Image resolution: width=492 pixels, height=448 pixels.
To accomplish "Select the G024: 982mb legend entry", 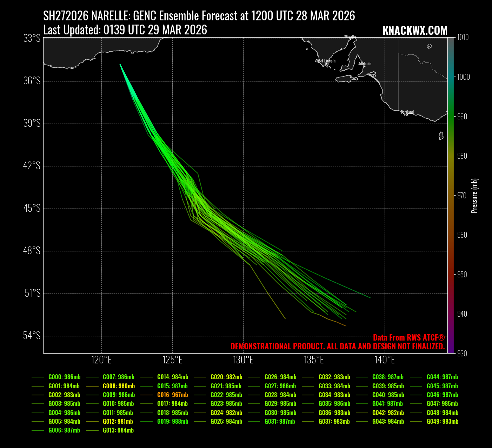I will (x=226, y=413).
